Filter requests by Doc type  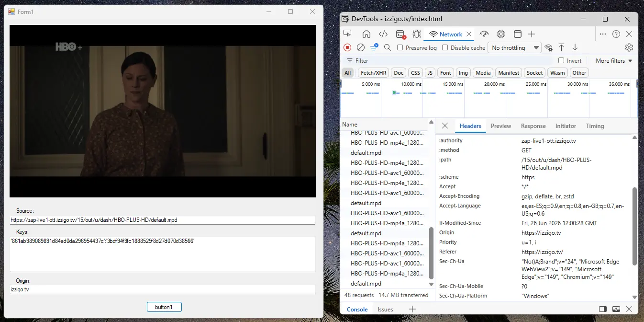point(399,73)
